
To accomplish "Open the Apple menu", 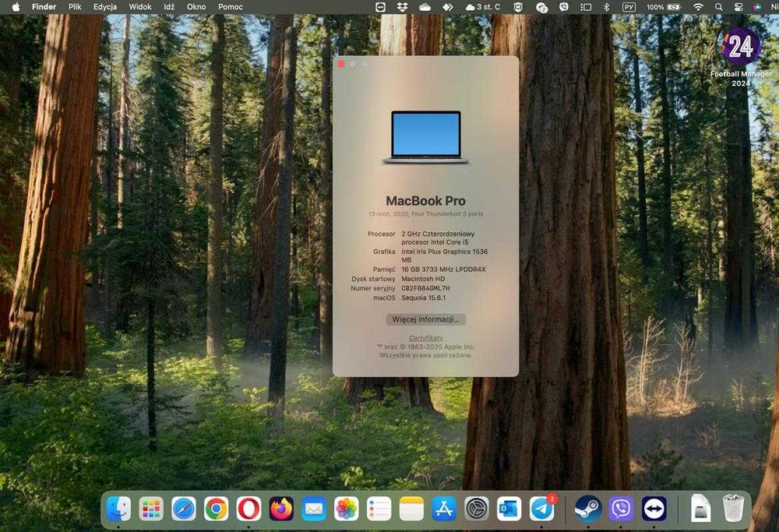I will click(16, 7).
